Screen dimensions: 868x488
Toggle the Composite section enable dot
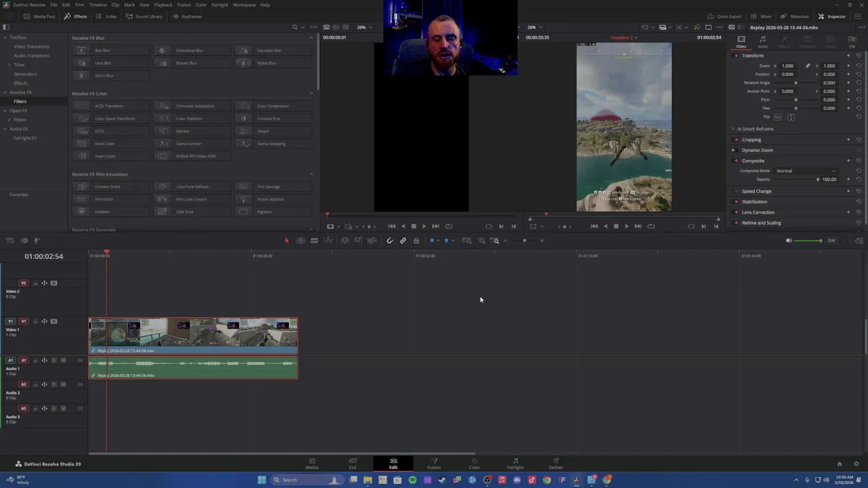click(x=736, y=161)
